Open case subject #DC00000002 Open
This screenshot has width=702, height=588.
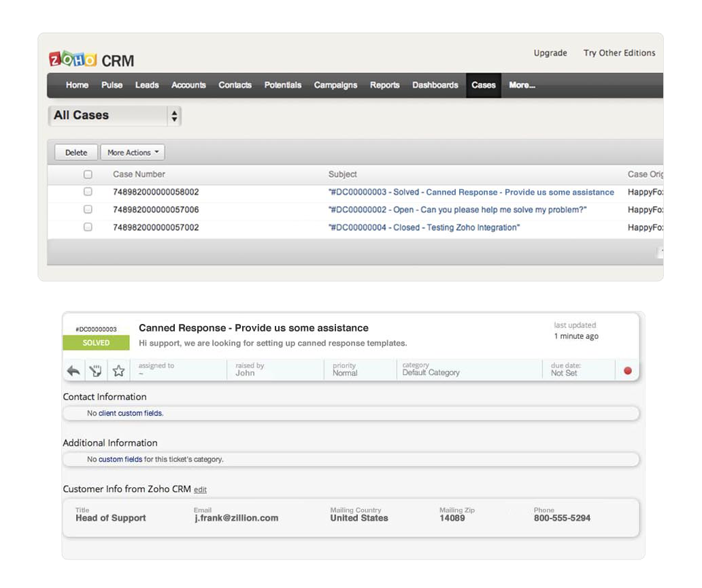coord(458,210)
